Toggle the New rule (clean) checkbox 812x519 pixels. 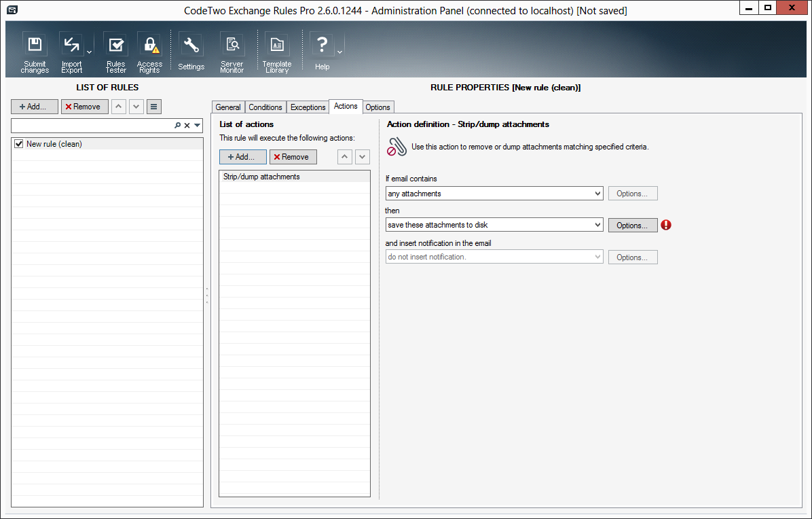pos(18,144)
